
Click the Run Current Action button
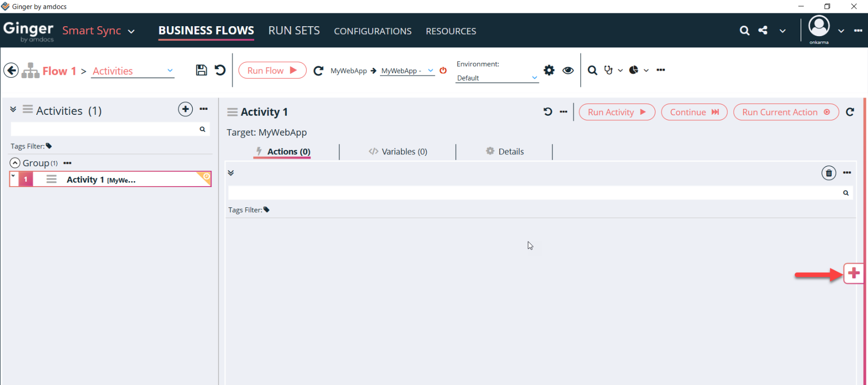(x=785, y=112)
